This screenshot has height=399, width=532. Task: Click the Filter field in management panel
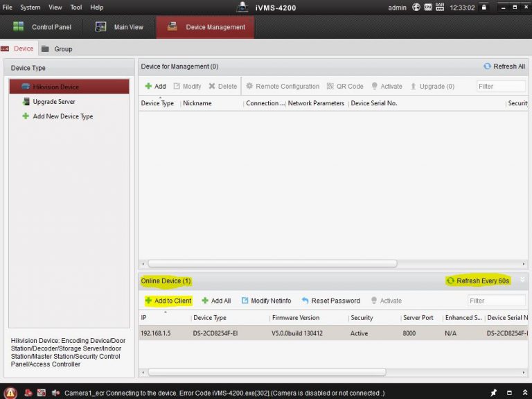coord(501,86)
